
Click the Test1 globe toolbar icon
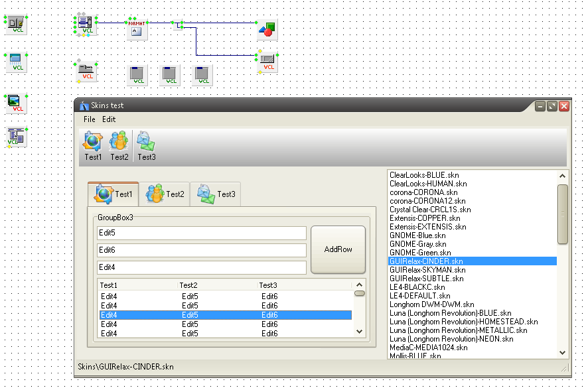[93, 141]
